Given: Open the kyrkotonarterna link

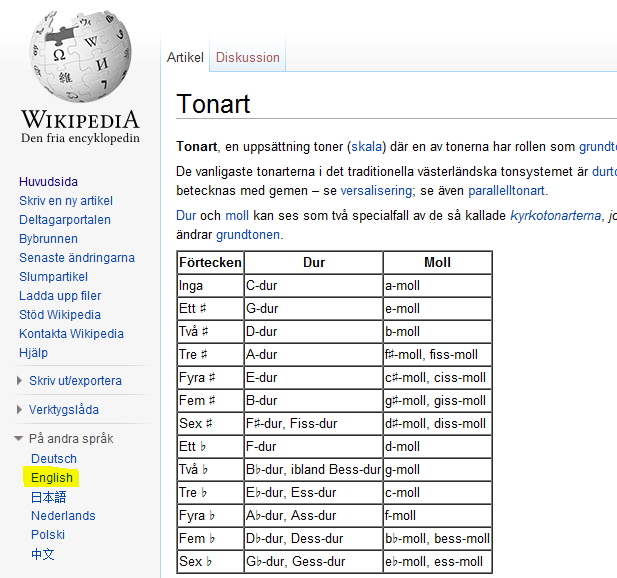Looking at the screenshot, I should [x=555, y=215].
